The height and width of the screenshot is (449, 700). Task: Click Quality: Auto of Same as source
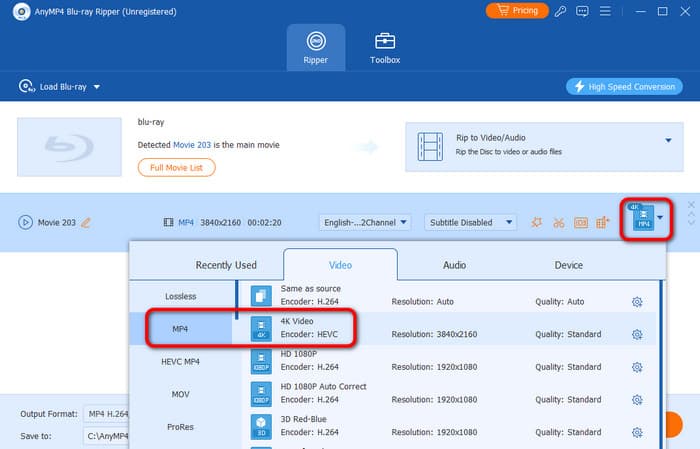[560, 302]
